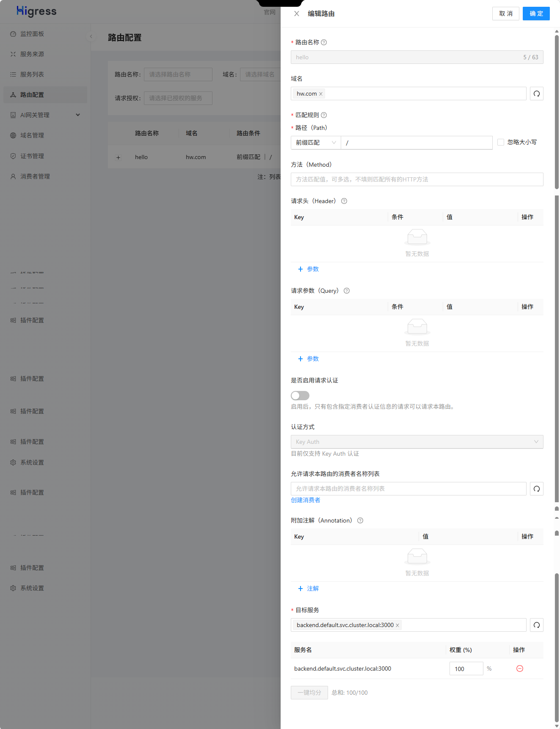Open the 方法 (Method) selection box
Viewport: 560px width, 729px height.
click(x=417, y=179)
